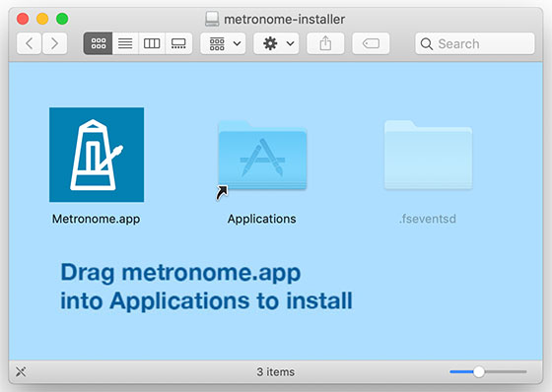The height and width of the screenshot is (392, 552).
Task: Open the gear Action menu
Action: click(x=276, y=43)
